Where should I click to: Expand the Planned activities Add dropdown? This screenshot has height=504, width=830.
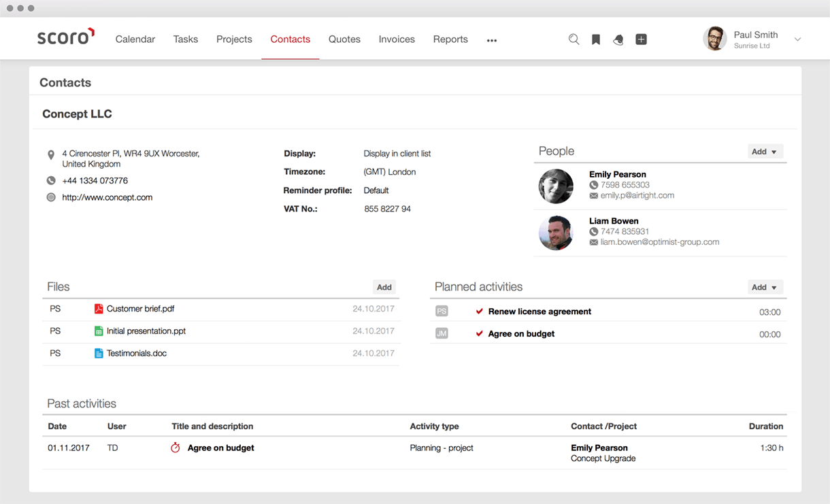(765, 287)
